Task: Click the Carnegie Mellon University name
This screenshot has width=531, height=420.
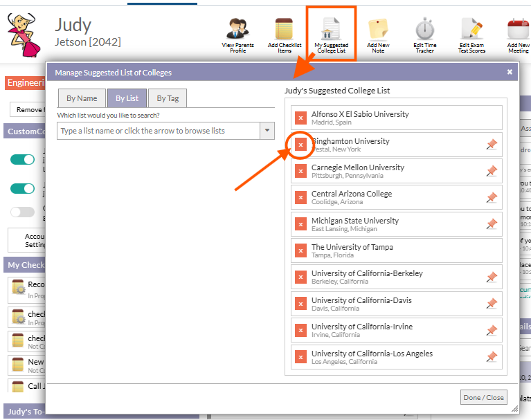Action: click(x=358, y=167)
